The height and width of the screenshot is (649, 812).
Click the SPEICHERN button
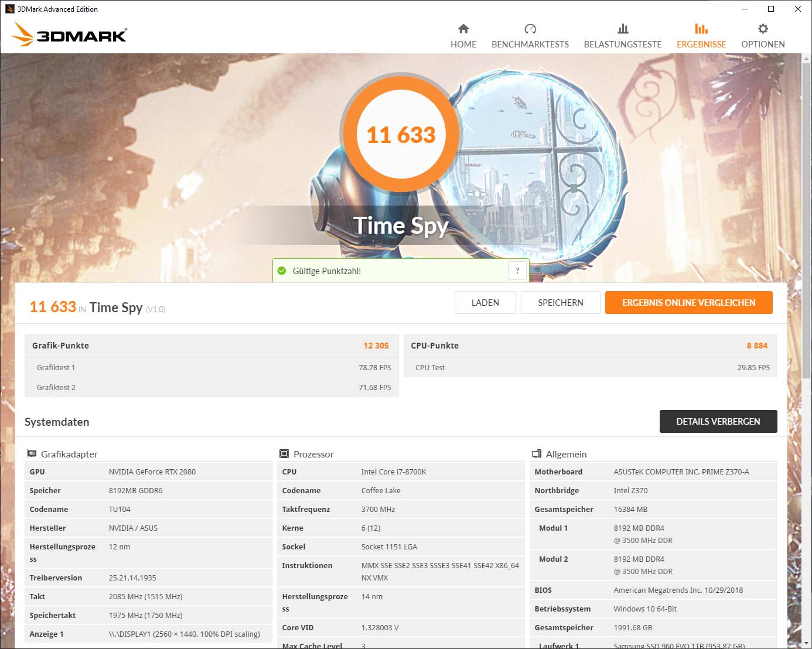pyautogui.click(x=561, y=302)
